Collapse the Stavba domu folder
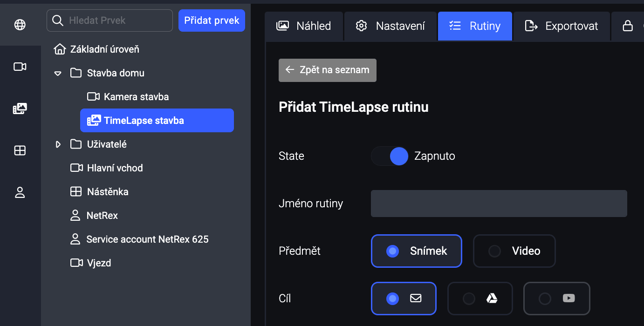 (x=58, y=73)
